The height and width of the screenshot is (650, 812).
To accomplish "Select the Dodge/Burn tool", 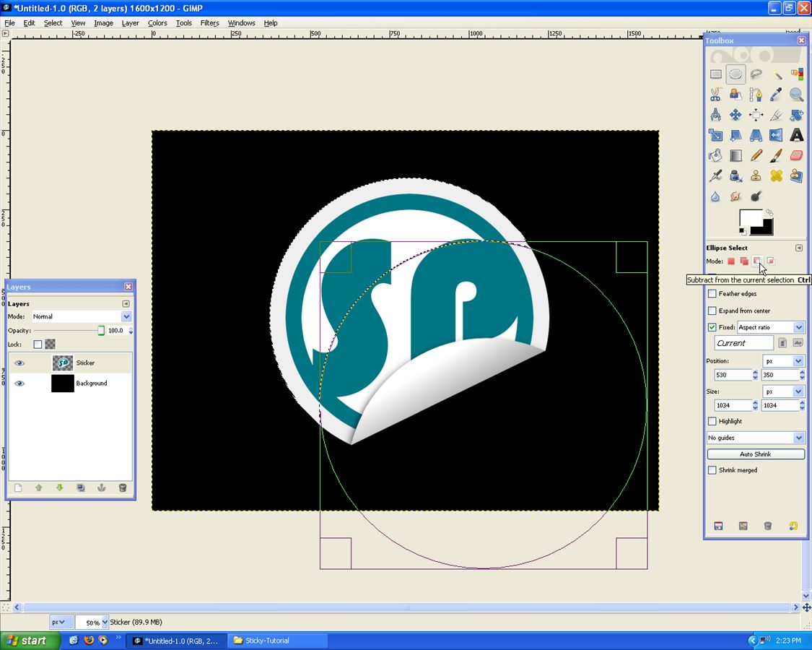I will (x=756, y=196).
